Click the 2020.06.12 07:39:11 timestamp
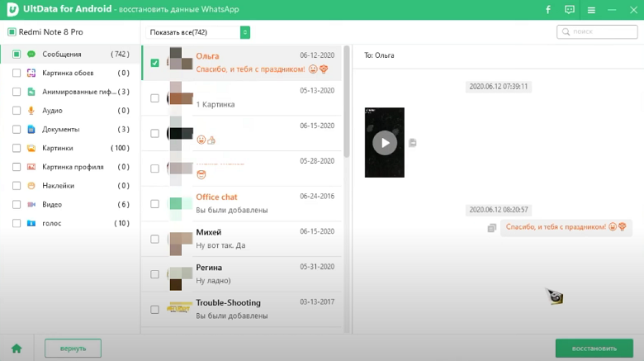The image size is (644, 361). click(498, 87)
